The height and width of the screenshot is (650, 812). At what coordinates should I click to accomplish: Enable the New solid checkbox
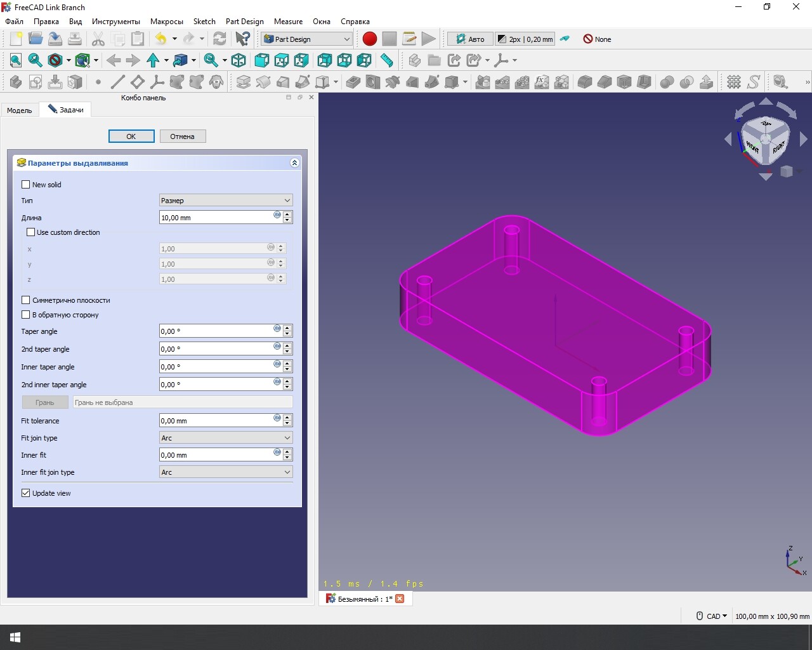pyautogui.click(x=26, y=185)
